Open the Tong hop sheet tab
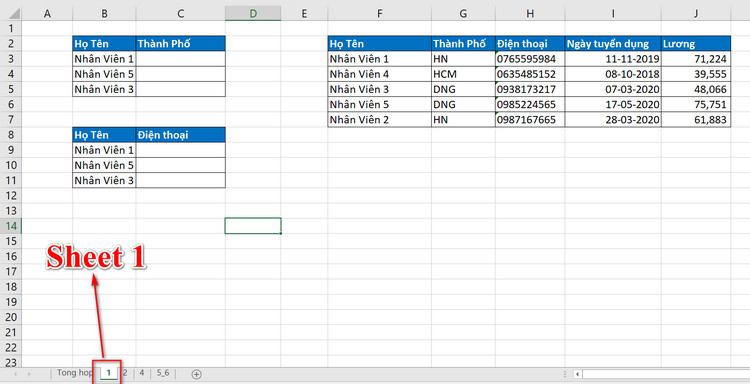Image resolution: width=750 pixels, height=384 pixels. click(x=74, y=373)
